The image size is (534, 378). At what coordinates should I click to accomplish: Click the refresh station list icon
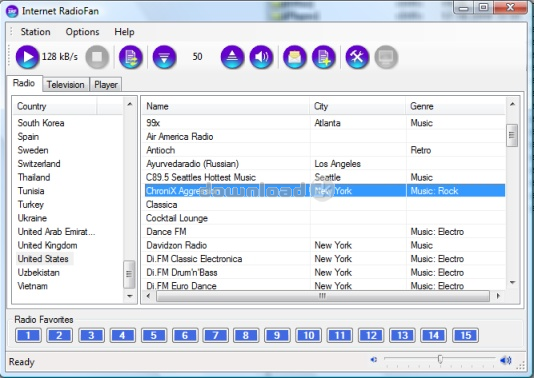pos(131,57)
